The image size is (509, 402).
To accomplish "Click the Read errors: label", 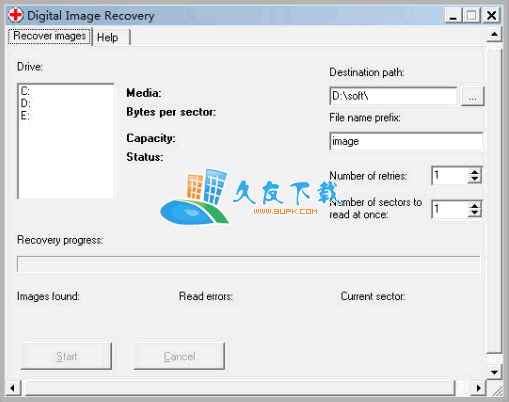I will [206, 296].
